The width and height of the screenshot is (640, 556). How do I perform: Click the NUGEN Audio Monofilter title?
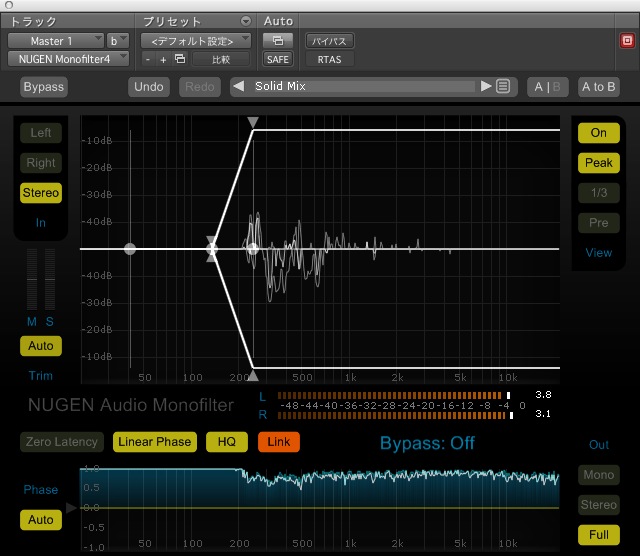[131, 405]
